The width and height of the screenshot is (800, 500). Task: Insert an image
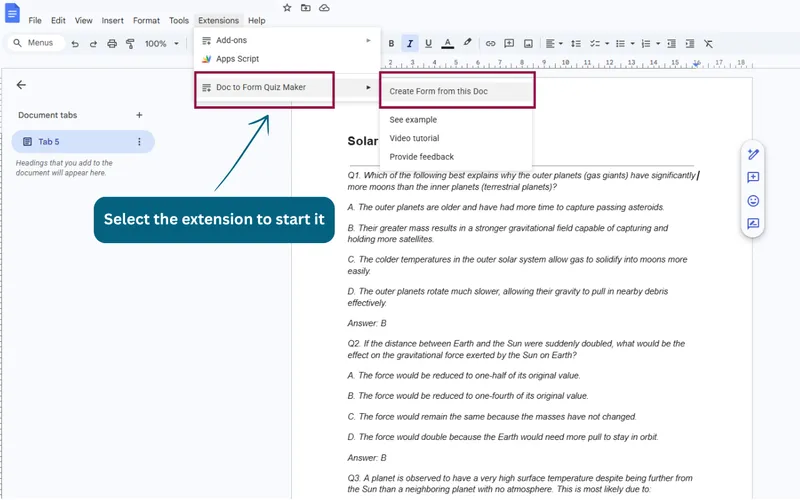coord(528,44)
